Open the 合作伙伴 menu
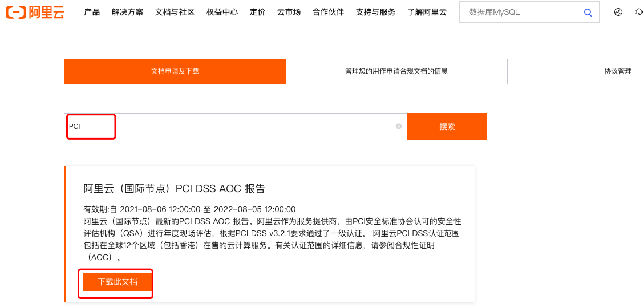644x308 pixels. pyautogui.click(x=328, y=12)
